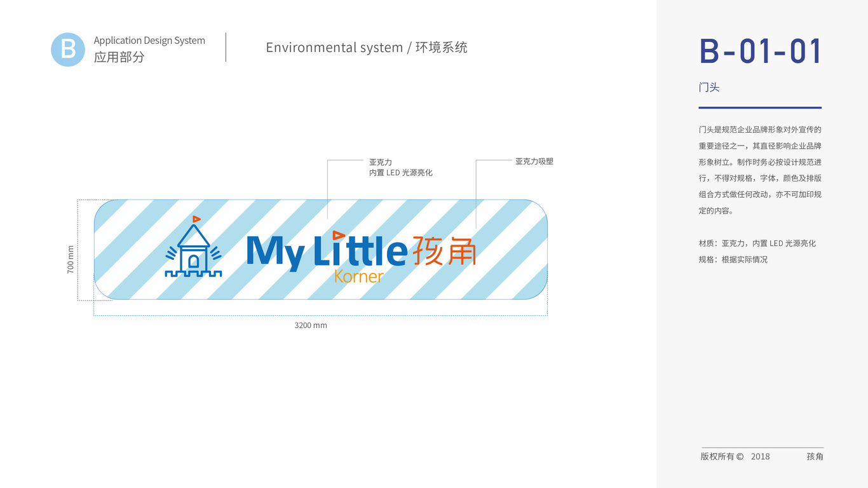Click the 'My Little' blue wordmark

[x=327, y=251]
